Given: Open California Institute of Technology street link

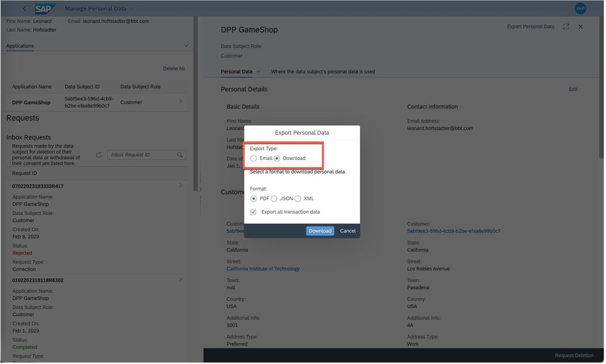Looking at the screenshot, I should [x=263, y=269].
